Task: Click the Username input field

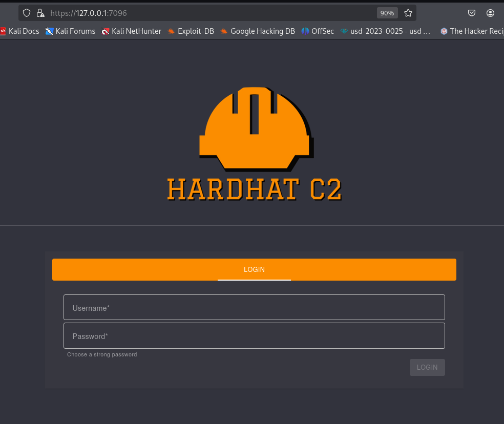Action: click(x=254, y=307)
